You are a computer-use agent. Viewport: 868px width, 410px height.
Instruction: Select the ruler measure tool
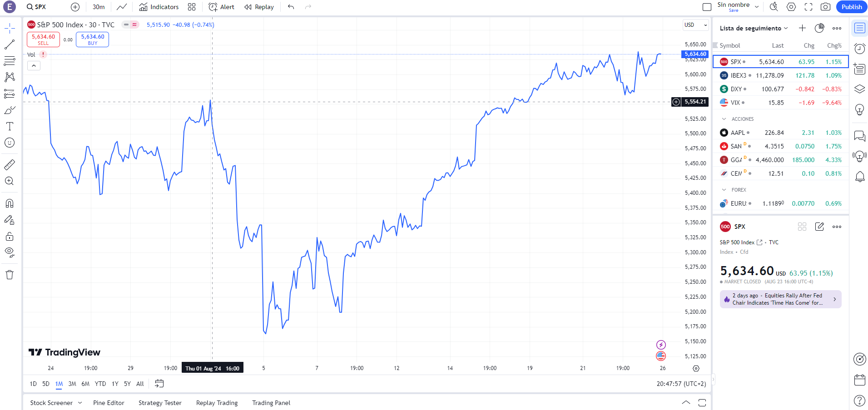pos(10,165)
